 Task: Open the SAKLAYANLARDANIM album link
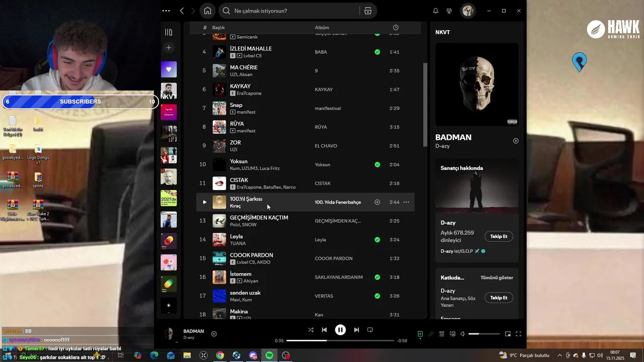339,277
